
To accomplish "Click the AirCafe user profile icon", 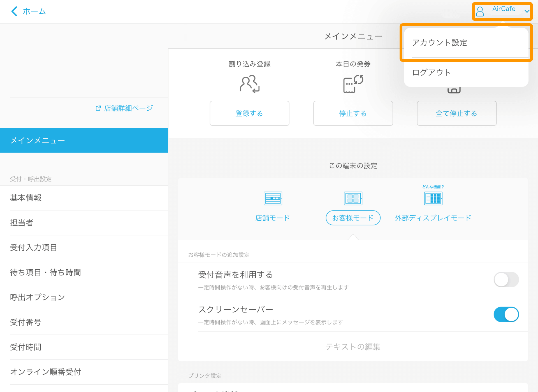I will pyautogui.click(x=480, y=11).
